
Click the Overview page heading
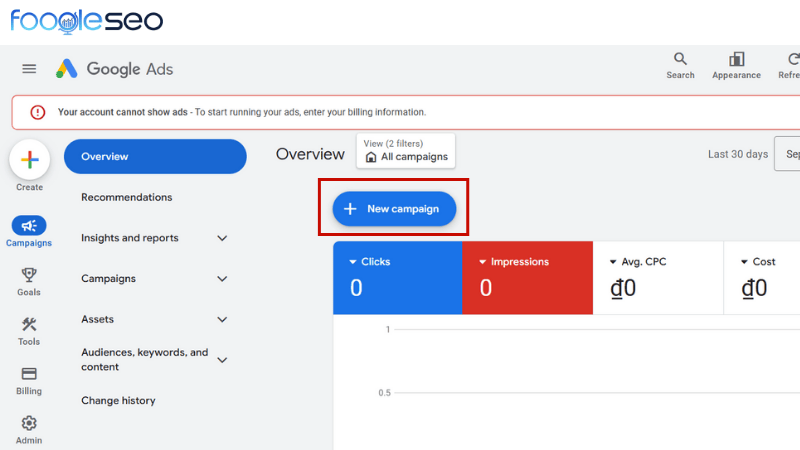click(310, 154)
